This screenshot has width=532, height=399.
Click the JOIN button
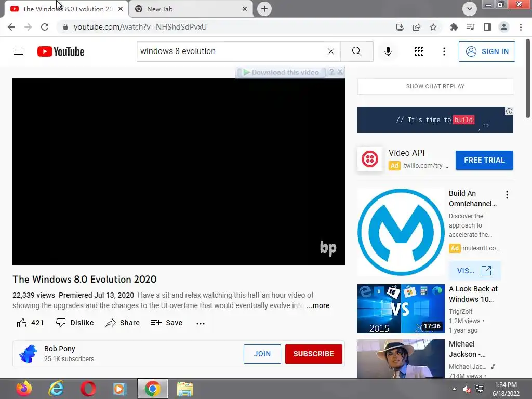[262, 354]
